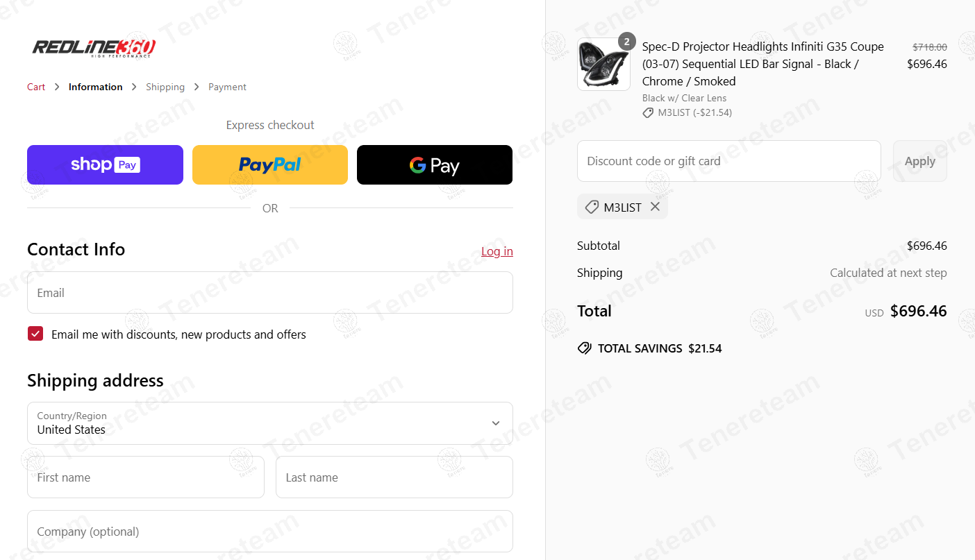Go back to Cart breadcrumb

36,87
